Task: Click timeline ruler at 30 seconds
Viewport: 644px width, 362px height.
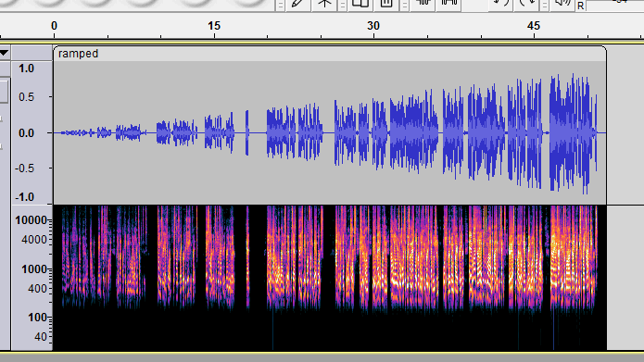Action: pyautogui.click(x=373, y=26)
